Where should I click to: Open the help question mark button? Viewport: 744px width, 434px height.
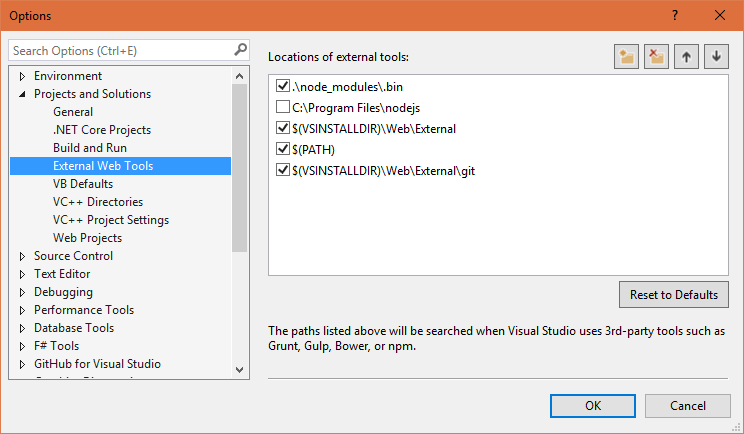[675, 15]
